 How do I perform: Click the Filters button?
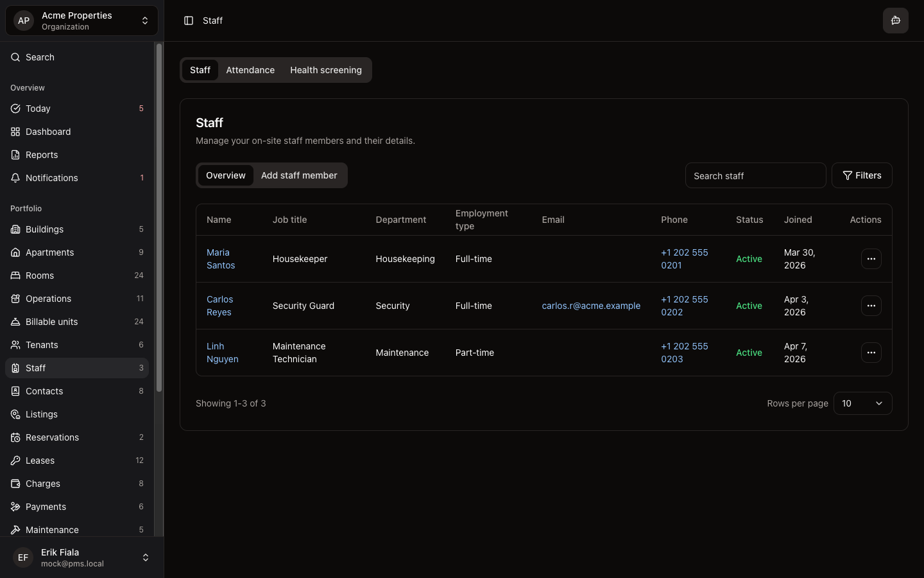862,175
